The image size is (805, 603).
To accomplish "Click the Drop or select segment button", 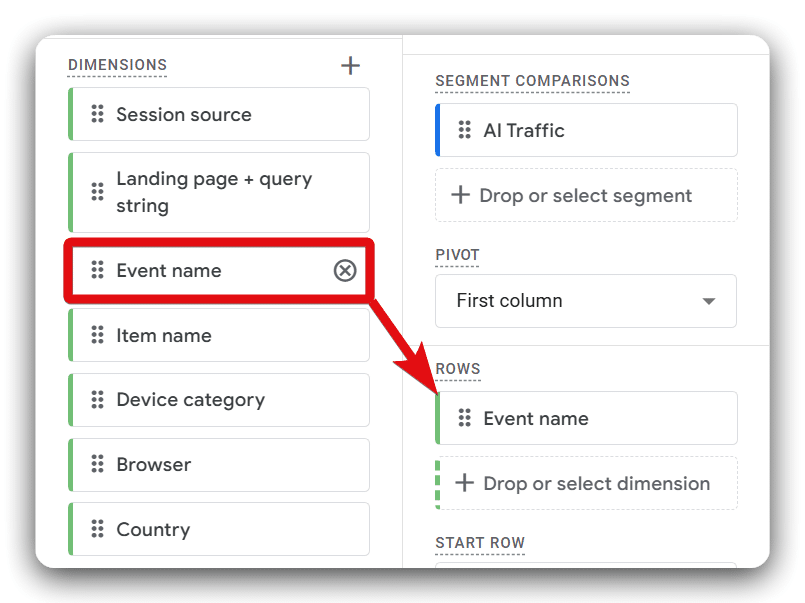I will 585,195.
